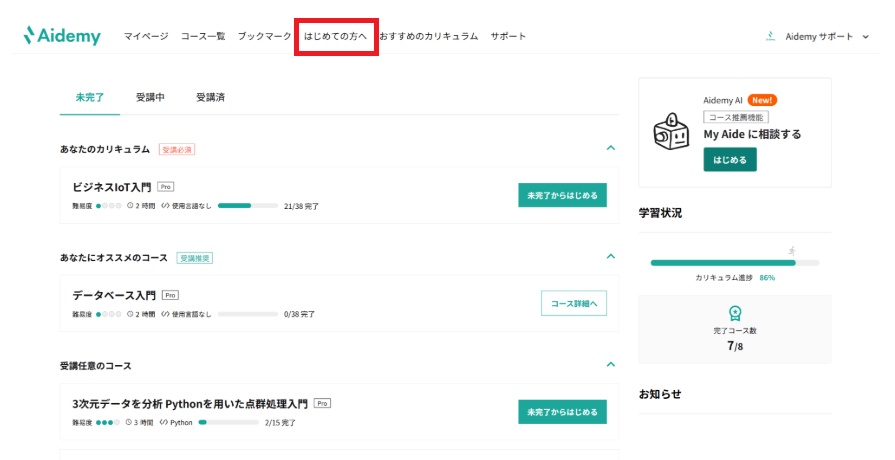Click the orange New! badge

762,100
